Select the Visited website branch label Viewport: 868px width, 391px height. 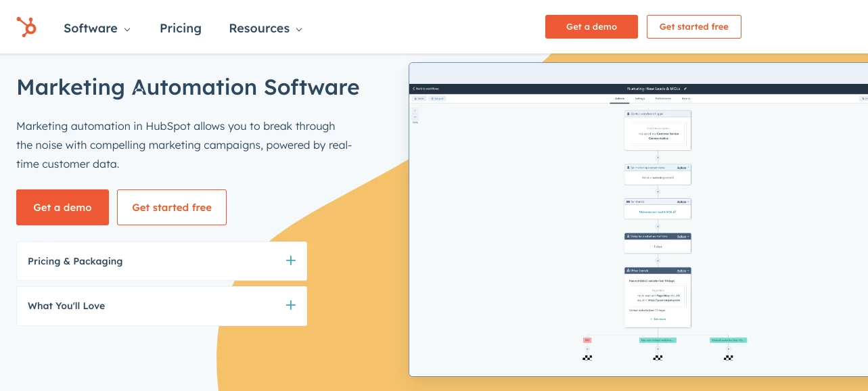pyautogui.click(x=728, y=340)
